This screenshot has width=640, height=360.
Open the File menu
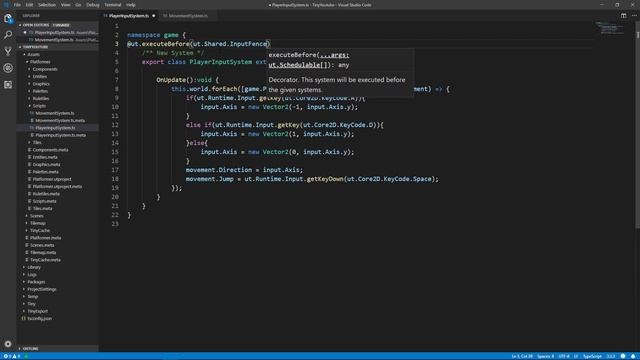tap(17, 5)
